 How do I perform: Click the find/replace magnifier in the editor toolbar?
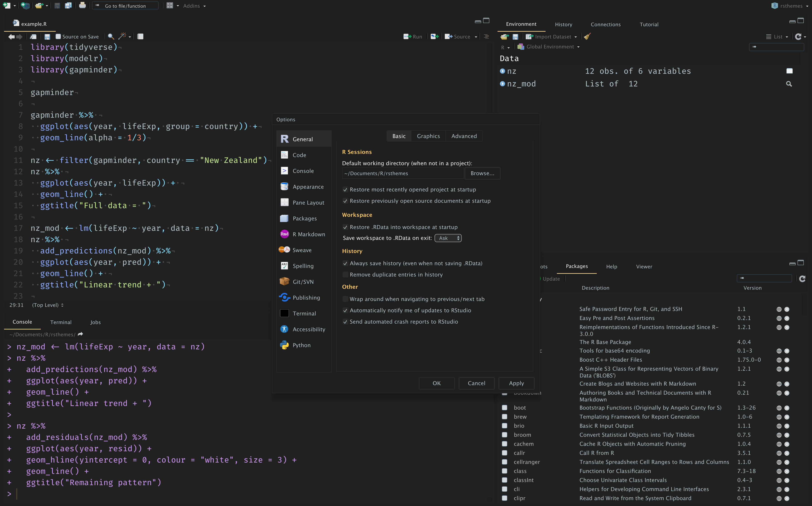(x=111, y=36)
